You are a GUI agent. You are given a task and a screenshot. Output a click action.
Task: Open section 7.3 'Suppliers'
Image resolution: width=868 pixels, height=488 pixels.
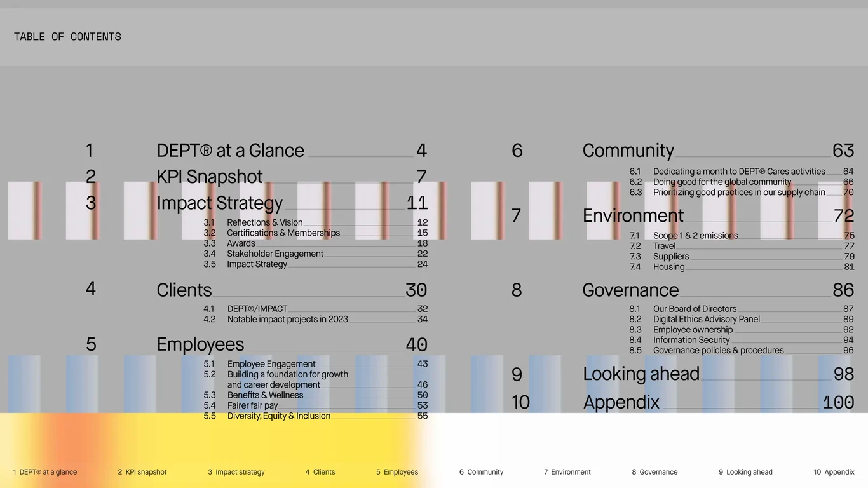pos(671,257)
